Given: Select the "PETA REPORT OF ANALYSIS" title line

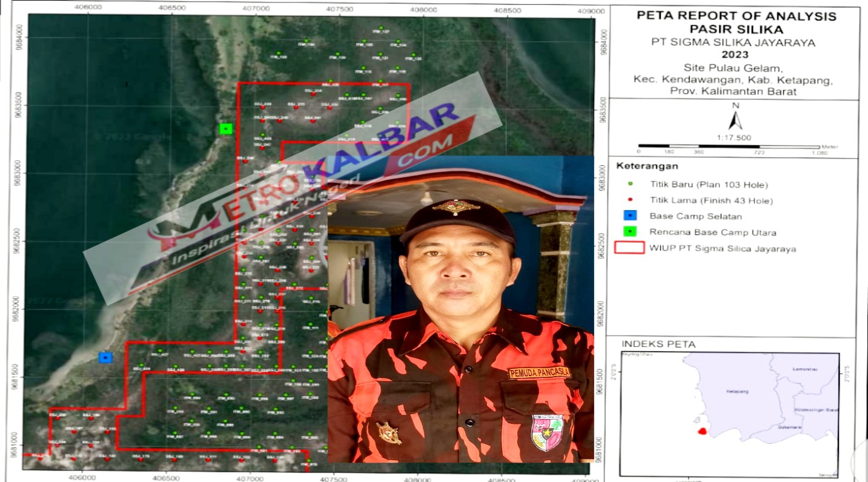Looking at the screenshot, I should point(736,16).
